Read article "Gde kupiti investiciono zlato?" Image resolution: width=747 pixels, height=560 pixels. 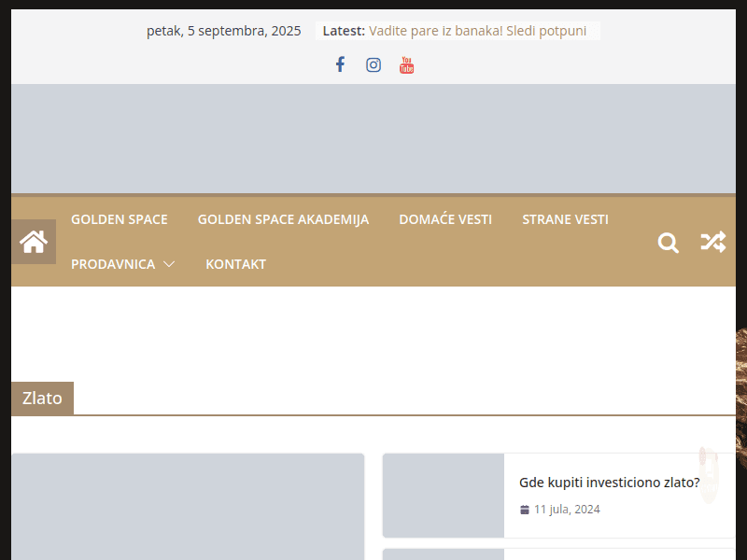click(609, 483)
